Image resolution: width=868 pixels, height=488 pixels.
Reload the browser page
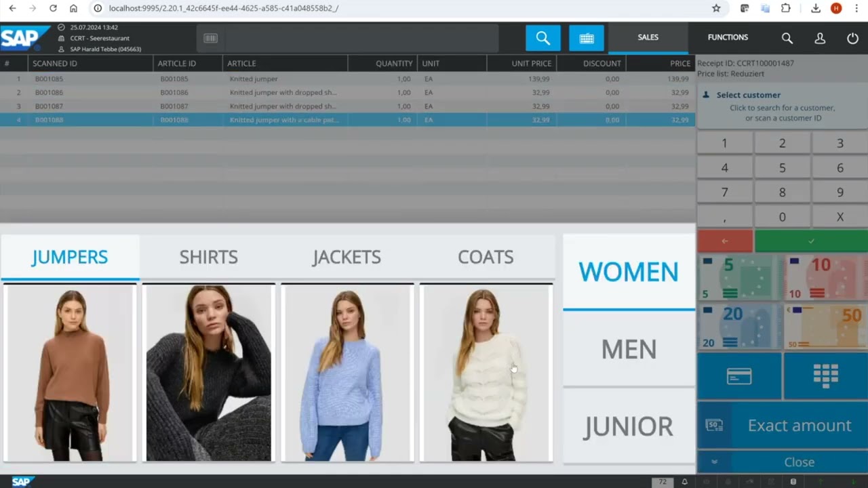pyautogui.click(x=53, y=8)
